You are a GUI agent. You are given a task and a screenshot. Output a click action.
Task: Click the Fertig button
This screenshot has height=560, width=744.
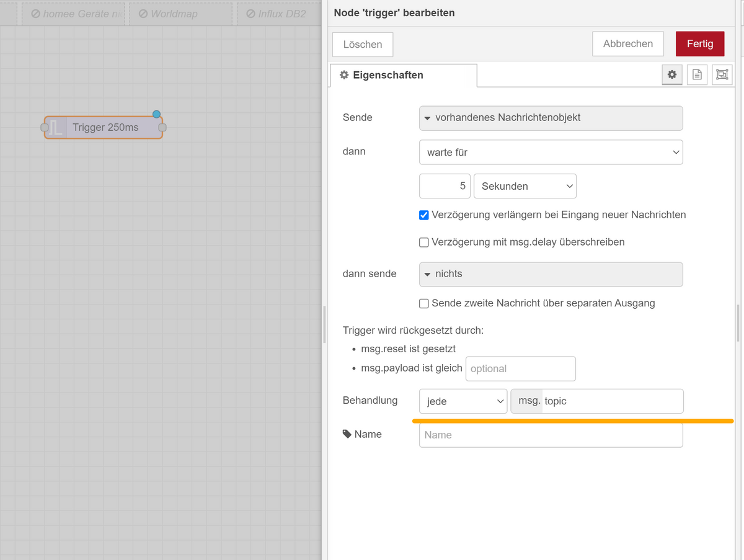(700, 44)
